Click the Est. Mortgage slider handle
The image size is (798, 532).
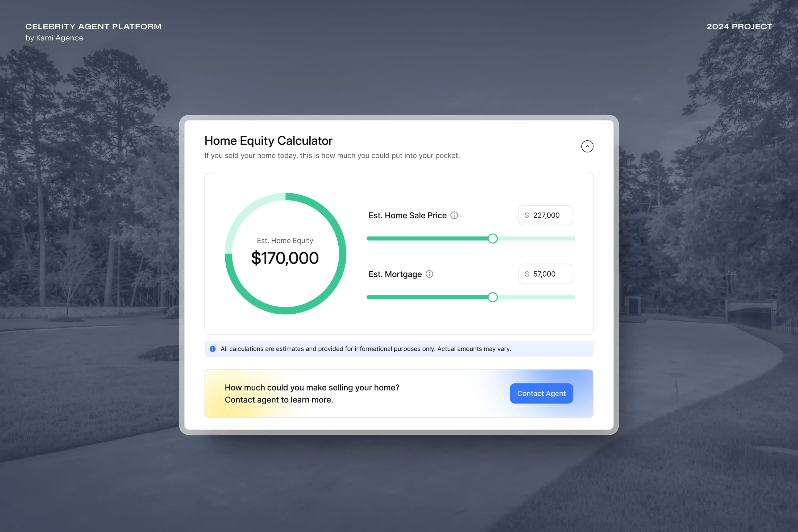(x=493, y=297)
